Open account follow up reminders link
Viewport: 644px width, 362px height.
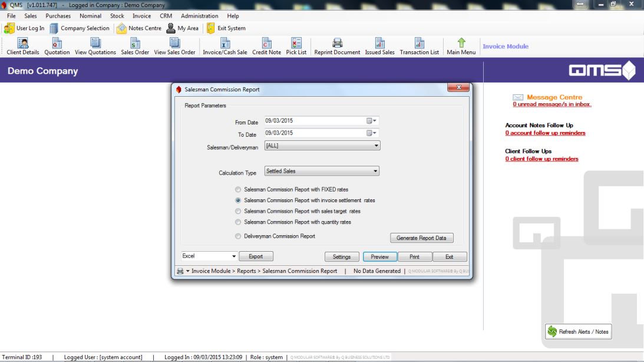coord(546,133)
